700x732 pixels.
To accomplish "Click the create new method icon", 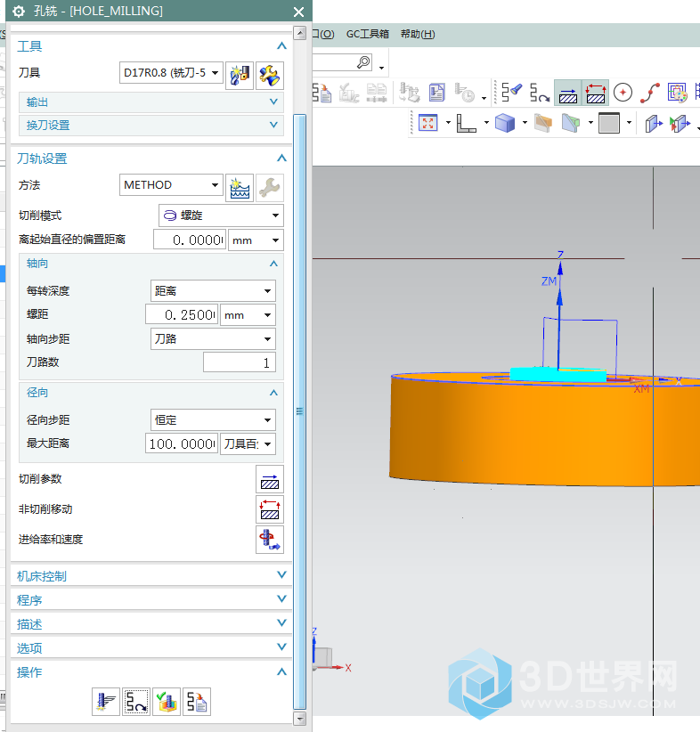I will 240,188.
